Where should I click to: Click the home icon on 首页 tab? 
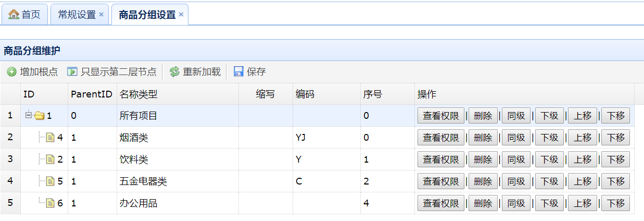(14, 15)
